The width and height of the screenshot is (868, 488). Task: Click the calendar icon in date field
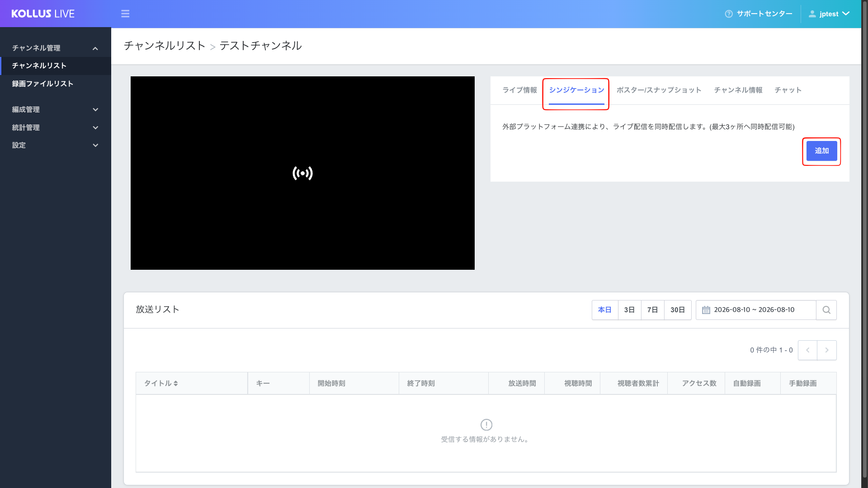706,310
